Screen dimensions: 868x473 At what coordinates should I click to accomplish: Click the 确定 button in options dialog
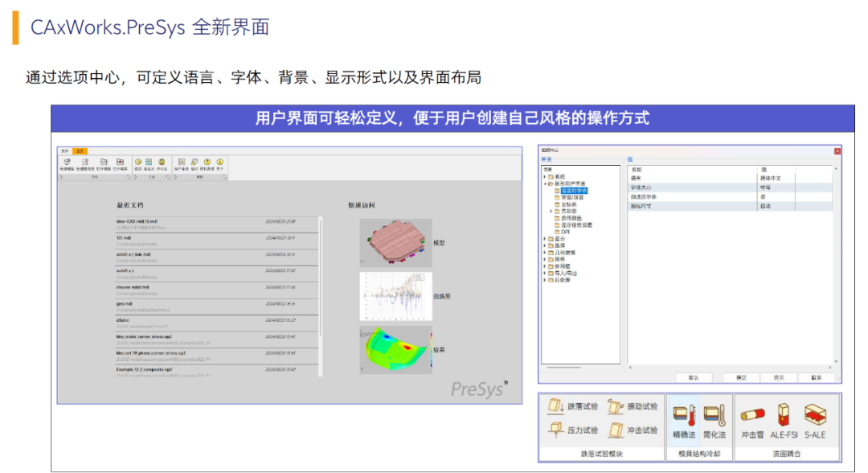(x=742, y=378)
